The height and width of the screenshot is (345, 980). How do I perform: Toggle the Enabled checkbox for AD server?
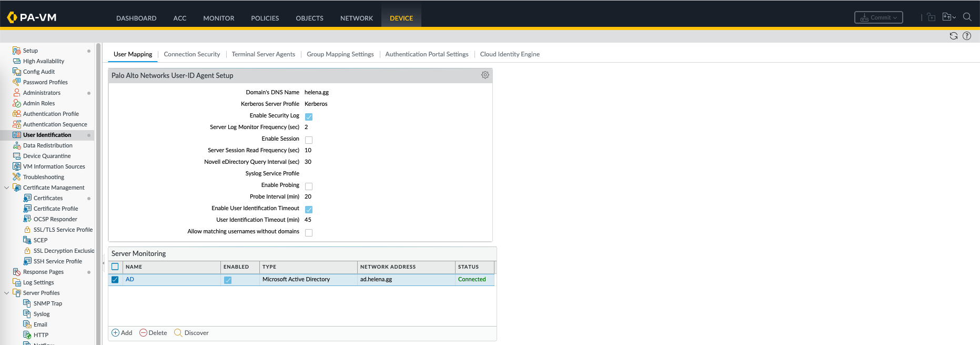point(228,280)
